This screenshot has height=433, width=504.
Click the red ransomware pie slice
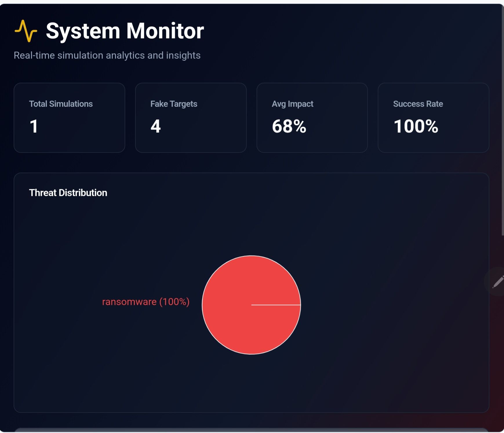pyautogui.click(x=251, y=305)
